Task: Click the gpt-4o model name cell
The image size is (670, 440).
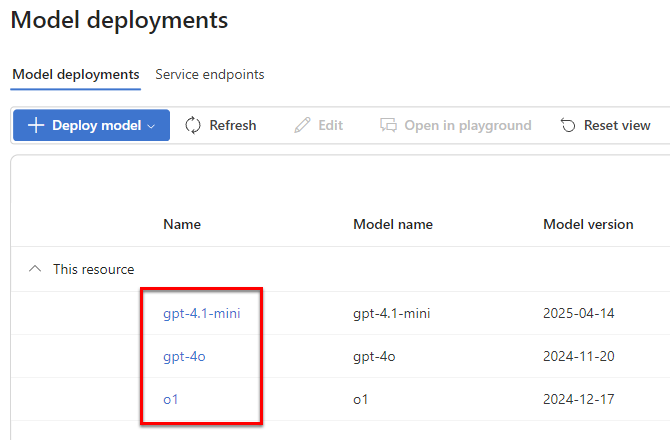Action: (x=374, y=356)
